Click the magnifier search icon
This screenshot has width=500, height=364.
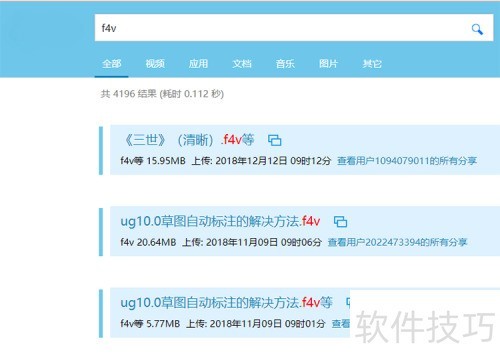(477, 29)
